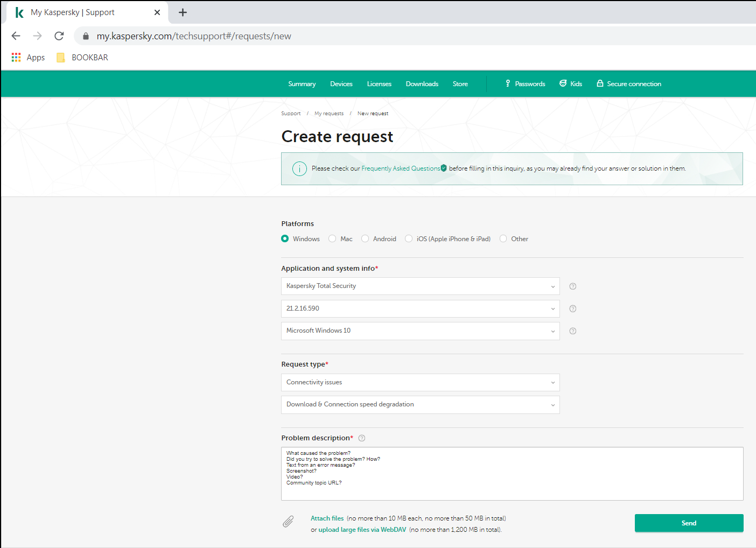Click the browser address bar URL
Image resolution: width=756 pixels, height=548 pixels.
[x=194, y=36]
